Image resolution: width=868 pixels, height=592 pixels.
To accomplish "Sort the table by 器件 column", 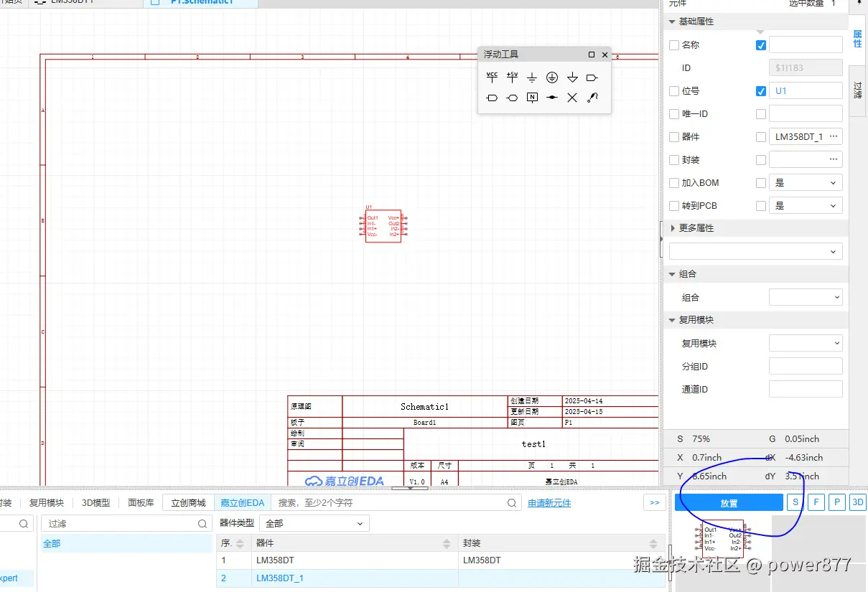I will 447,543.
